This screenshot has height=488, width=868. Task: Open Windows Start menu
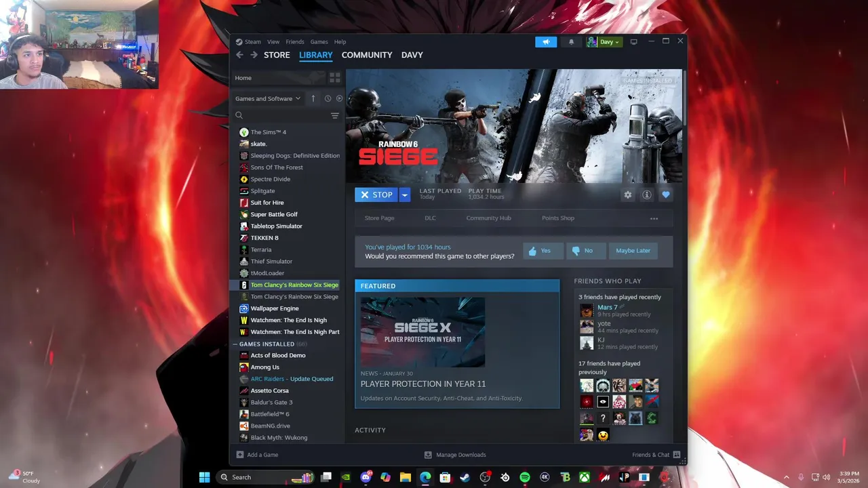tap(204, 477)
